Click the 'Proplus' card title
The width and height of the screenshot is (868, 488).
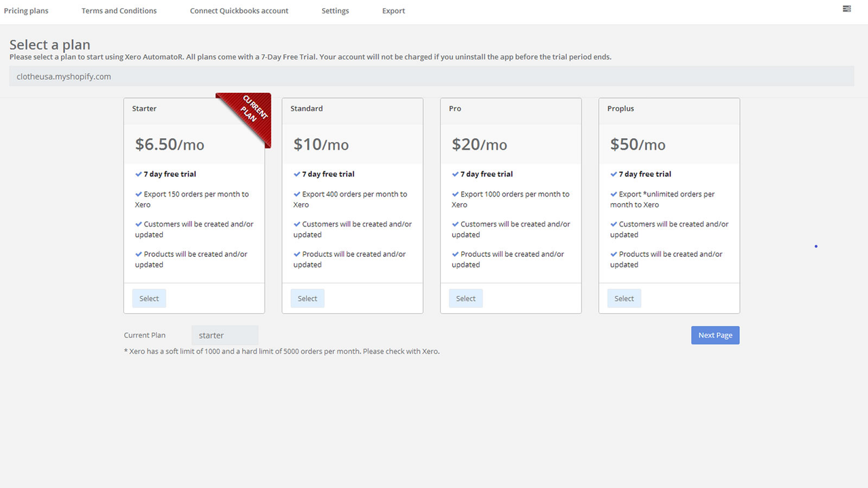[x=620, y=108]
